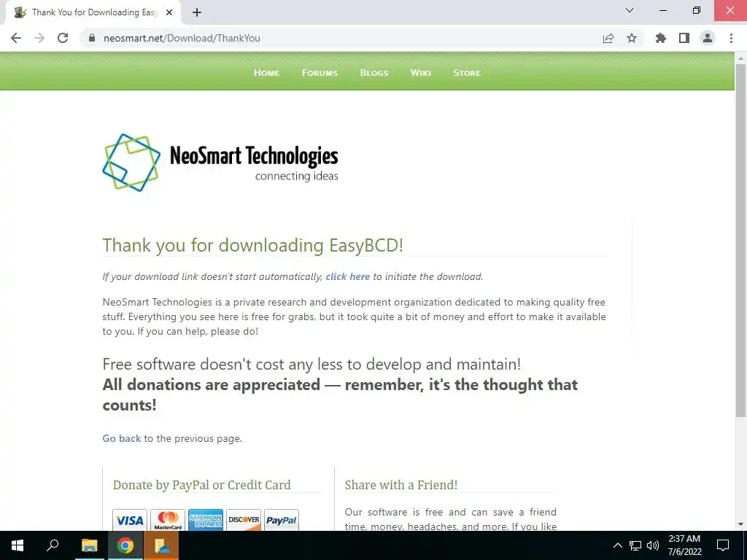The height and width of the screenshot is (560, 747).
Task: Click the 'Share with a Friend!' heading
Action: click(400, 485)
